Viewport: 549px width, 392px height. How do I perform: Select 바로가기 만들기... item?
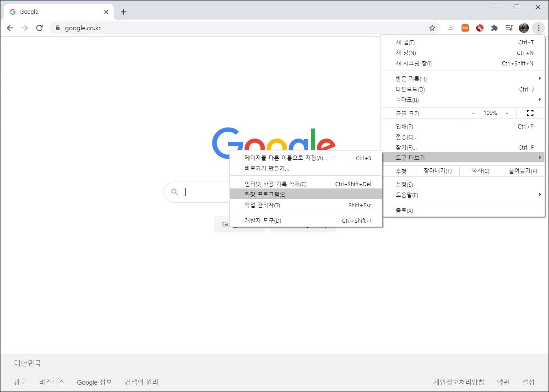[306, 168]
